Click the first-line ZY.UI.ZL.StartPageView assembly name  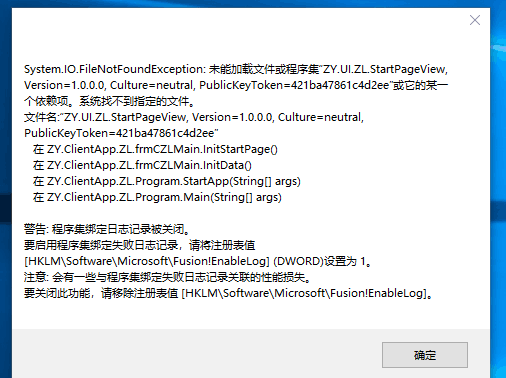(384, 69)
